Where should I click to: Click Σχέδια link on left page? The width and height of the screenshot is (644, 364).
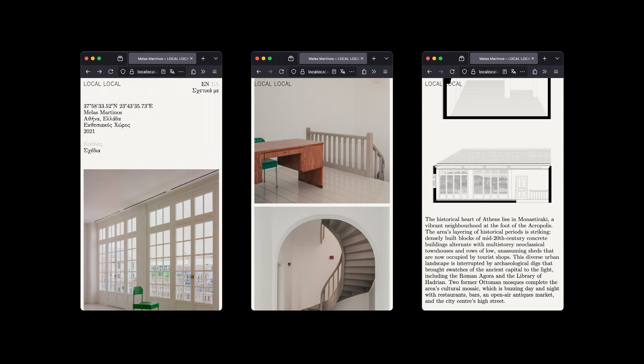pos(92,151)
